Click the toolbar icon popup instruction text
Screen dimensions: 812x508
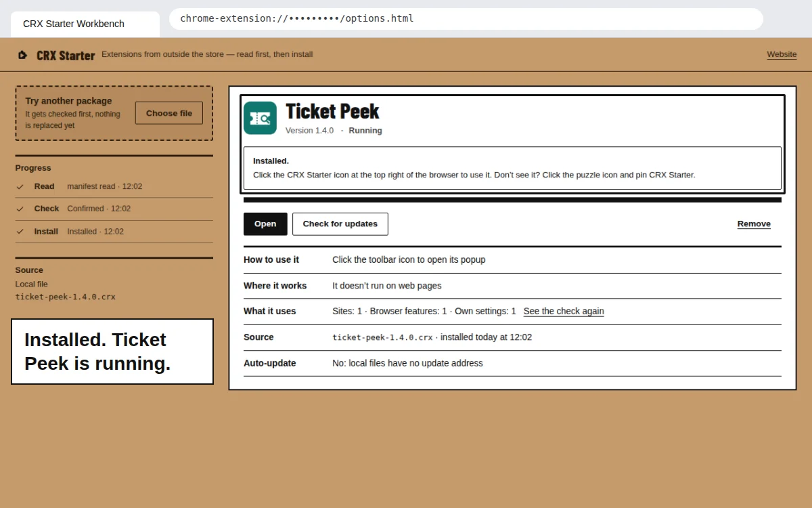click(409, 259)
